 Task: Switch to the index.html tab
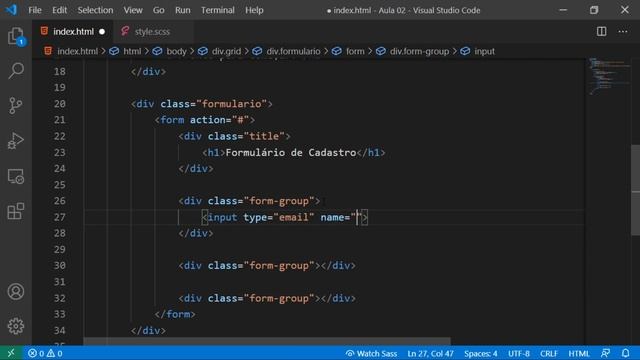73,31
